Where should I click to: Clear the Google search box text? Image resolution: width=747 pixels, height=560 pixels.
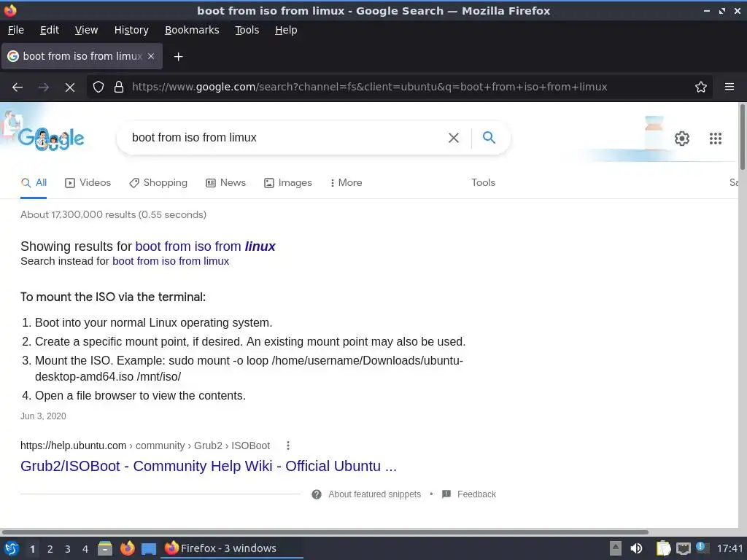point(454,138)
